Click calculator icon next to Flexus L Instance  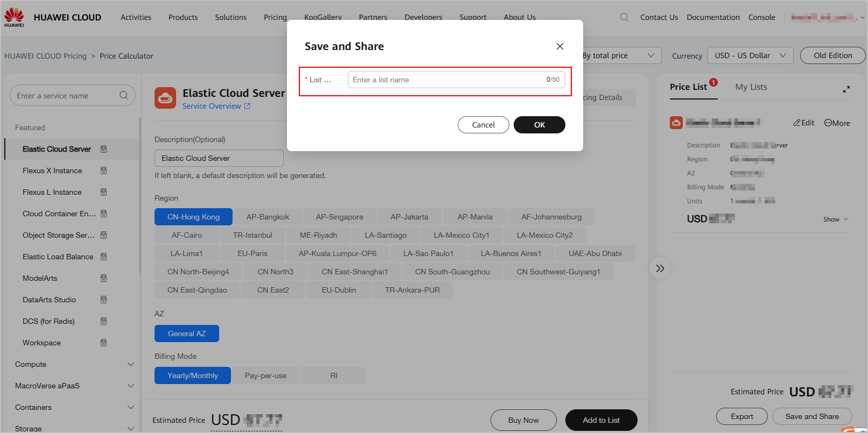(104, 192)
